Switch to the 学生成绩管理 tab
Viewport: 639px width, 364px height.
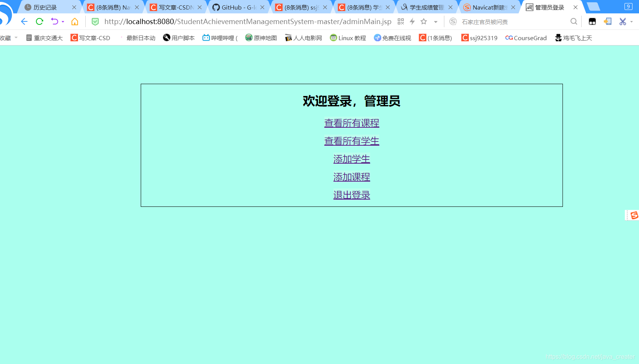click(426, 7)
